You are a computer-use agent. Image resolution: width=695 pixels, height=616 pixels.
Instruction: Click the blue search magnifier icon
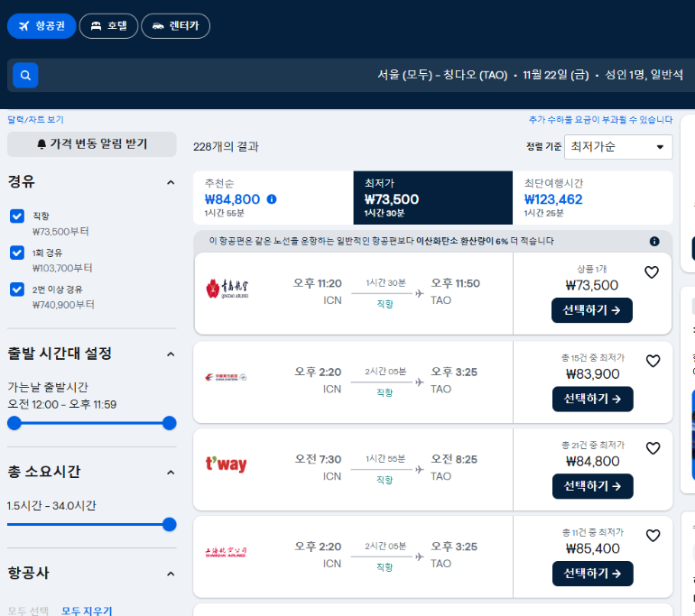25,75
